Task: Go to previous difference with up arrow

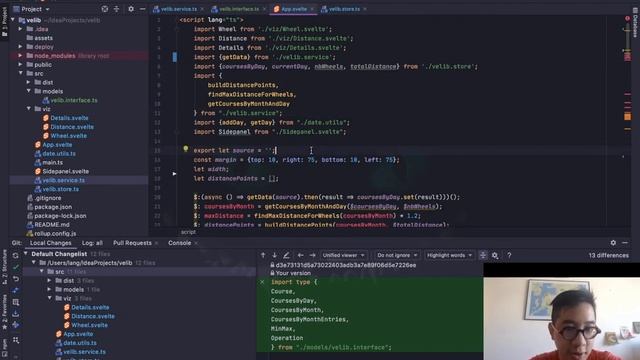Action: (x=263, y=255)
